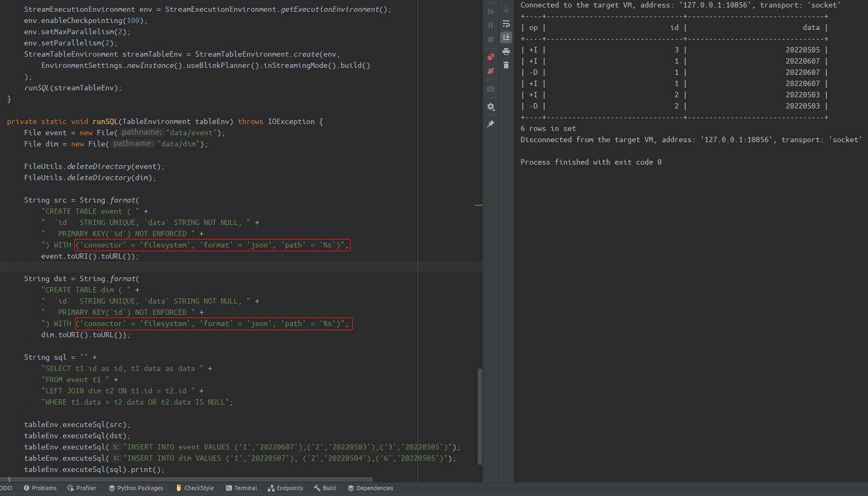Image resolution: width=868 pixels, height=496 pixels.
Task: Click the 'data/dim' pathname string
Action: 180,144
